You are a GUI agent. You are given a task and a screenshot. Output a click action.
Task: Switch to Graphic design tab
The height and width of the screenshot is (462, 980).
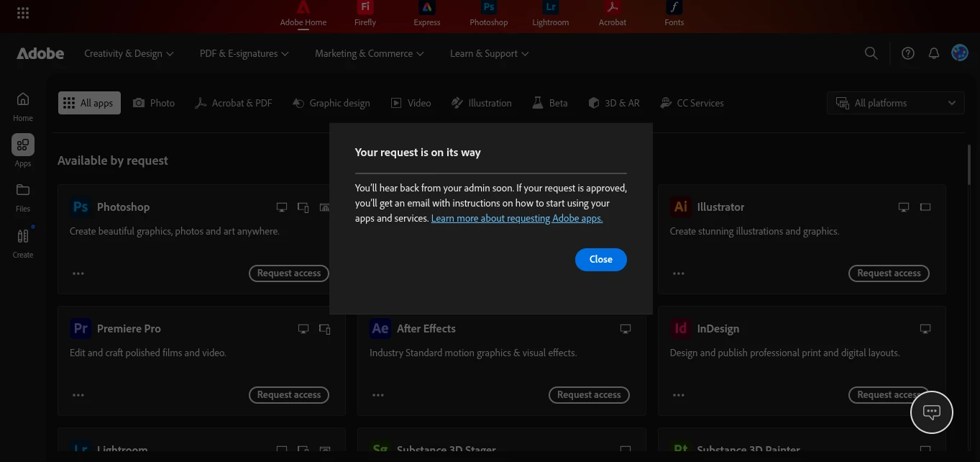tap(331, 103)
